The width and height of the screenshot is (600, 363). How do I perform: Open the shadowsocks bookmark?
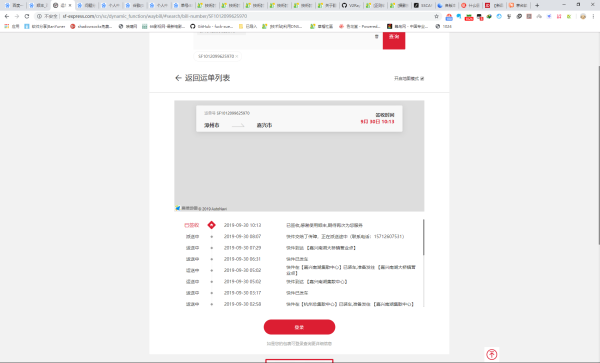[91, 26]
